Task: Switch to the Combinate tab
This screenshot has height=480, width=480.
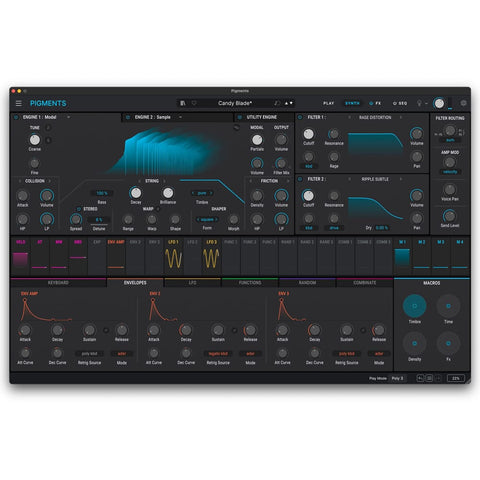Action: [365, 283]
